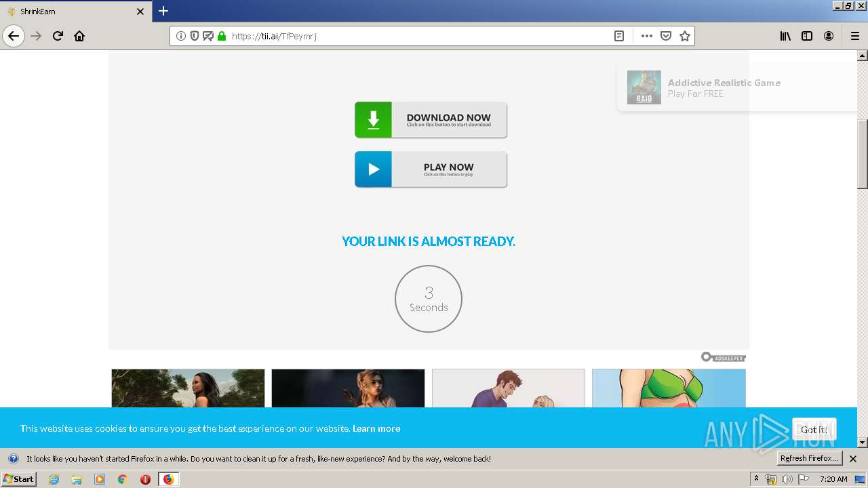Open fourth ad thumbnail with green top
The width and height of the screenshot is (868, 488).
[x=669, y=388]
